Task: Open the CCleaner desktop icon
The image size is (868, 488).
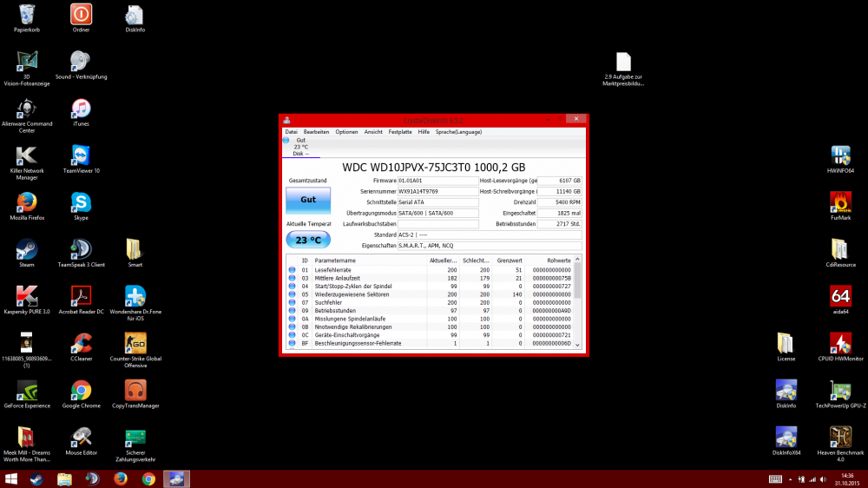Action: click(81, 343)
